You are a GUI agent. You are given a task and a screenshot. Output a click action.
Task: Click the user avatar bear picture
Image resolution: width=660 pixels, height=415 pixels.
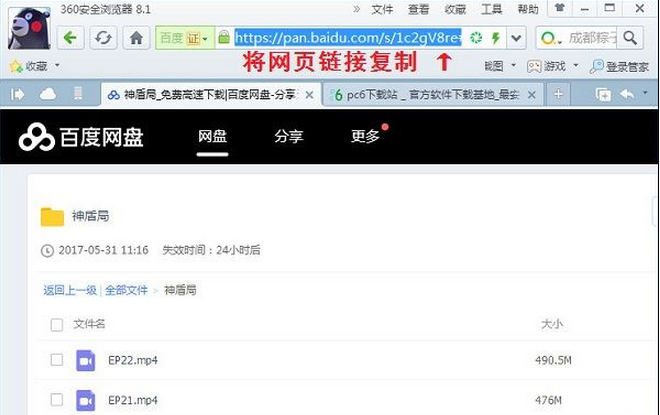[29, 28]
